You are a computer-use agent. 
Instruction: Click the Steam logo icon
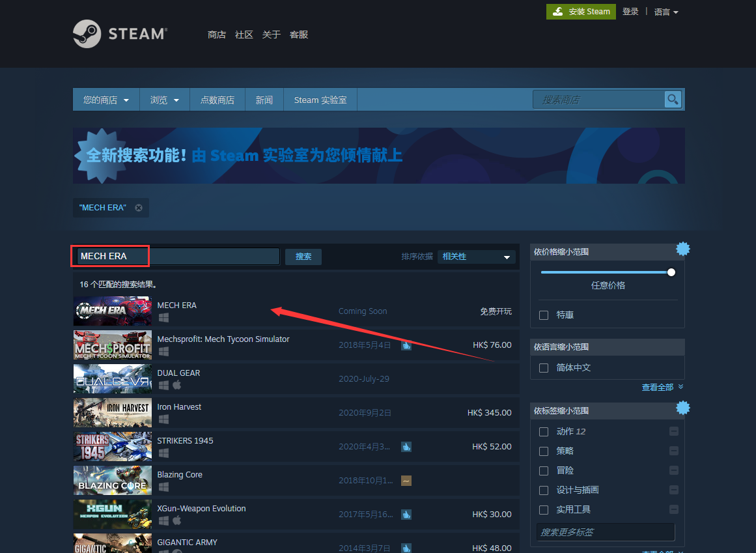[x=87, y=34]
